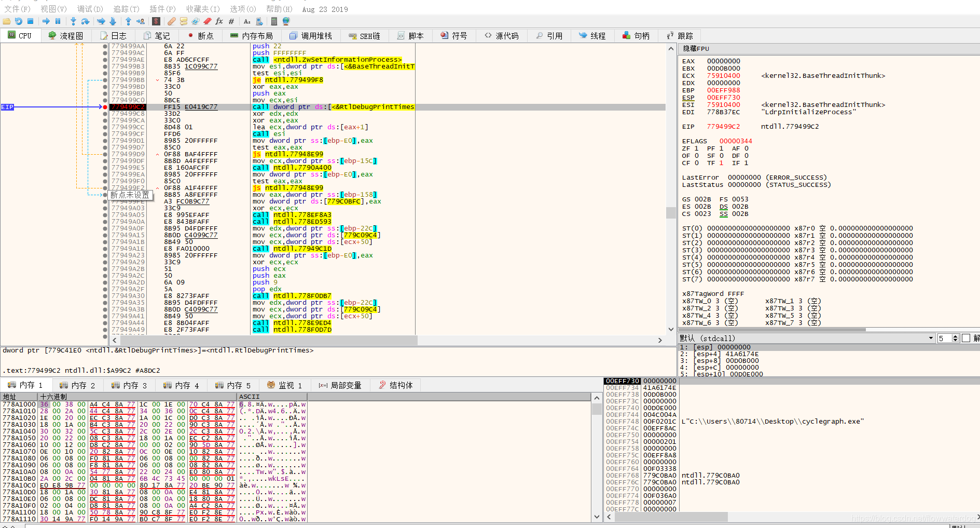Click the Restart debugging icon
The width and height of the screenshot is (980, 528).
click(x=19, y=21)
